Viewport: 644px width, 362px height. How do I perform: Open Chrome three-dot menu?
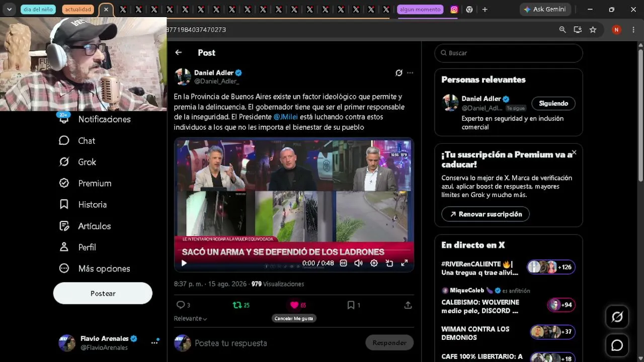click(633, 30)
